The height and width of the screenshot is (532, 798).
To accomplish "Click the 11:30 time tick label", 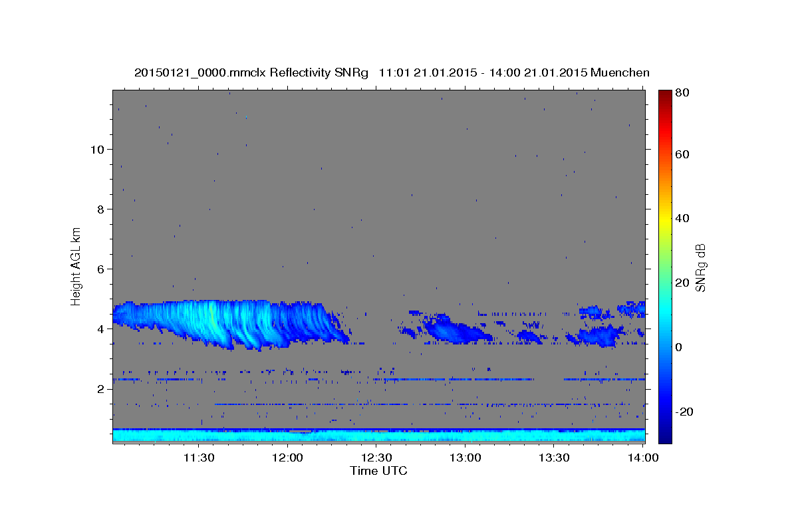I will point(198,458).
